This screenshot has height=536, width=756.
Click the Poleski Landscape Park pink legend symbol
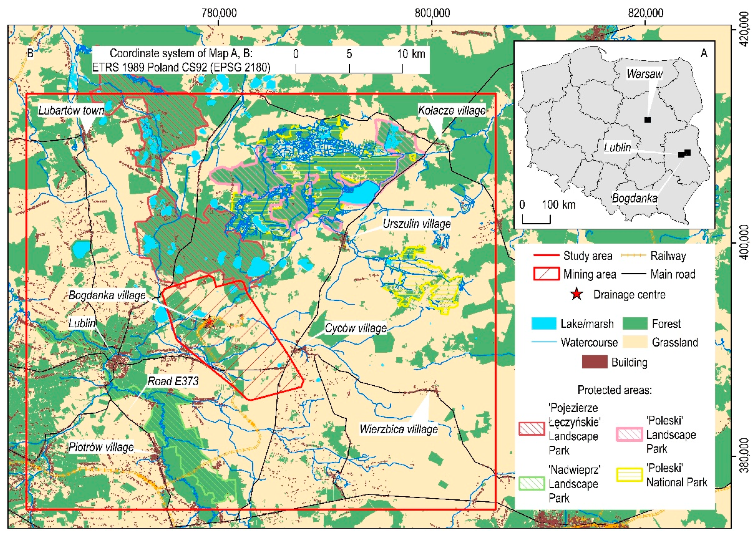pyautogui.click(x=630, y=434)
